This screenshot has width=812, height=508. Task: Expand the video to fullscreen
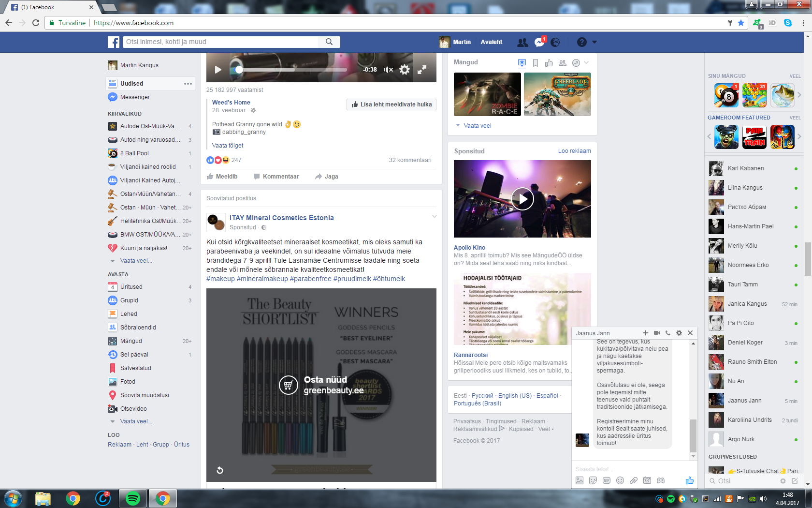pos(422,70)
